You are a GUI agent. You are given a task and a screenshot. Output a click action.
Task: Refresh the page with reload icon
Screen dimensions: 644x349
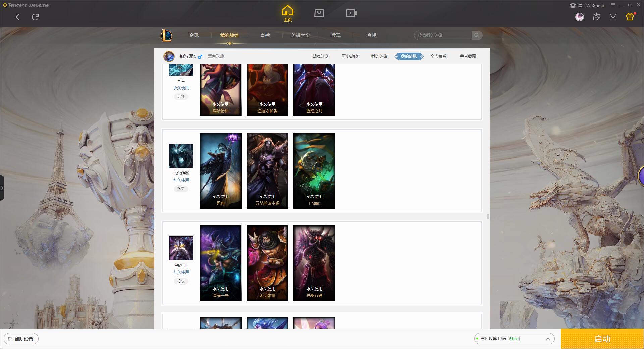click(35, 17)
